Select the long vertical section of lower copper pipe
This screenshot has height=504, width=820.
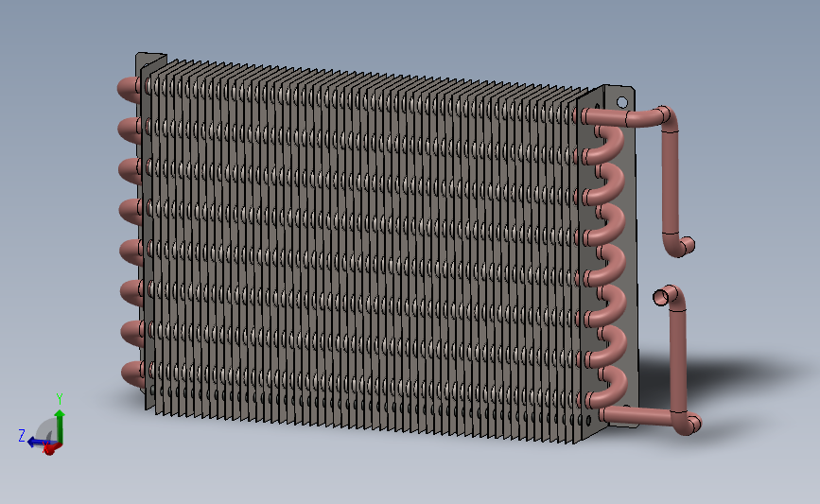678,361
